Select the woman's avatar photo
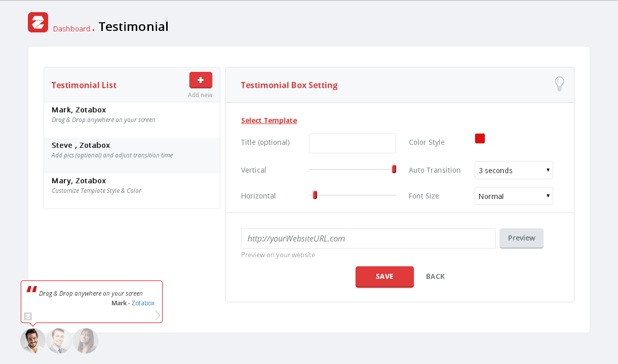618x364 pixels. [86, 341]
